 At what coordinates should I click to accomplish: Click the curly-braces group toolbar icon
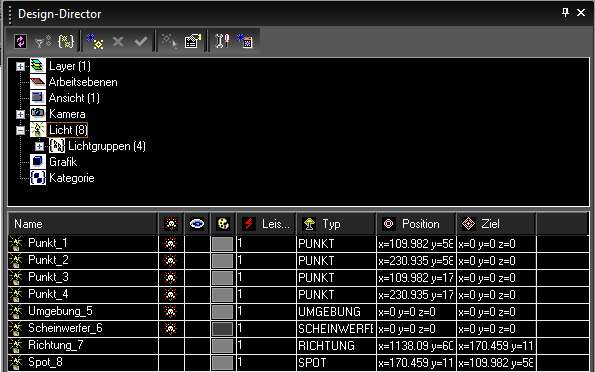click(66, 41)
